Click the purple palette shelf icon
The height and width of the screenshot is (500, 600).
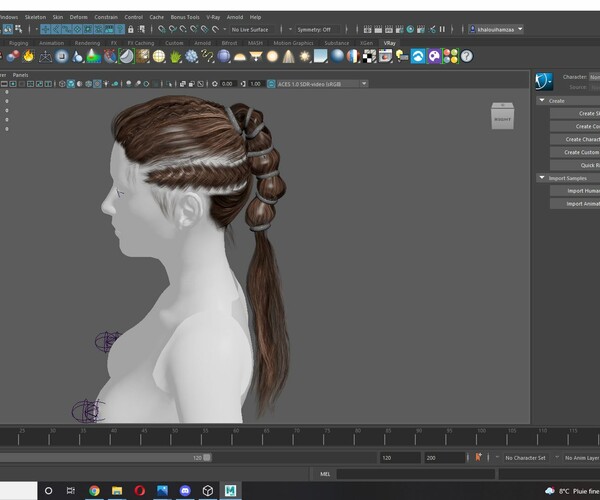tap(434, 57)
